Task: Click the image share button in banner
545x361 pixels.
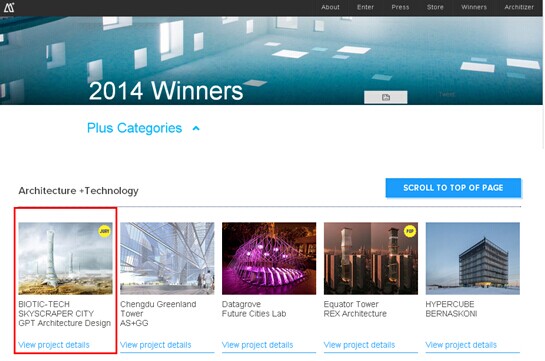Action: tap(385, 97)
